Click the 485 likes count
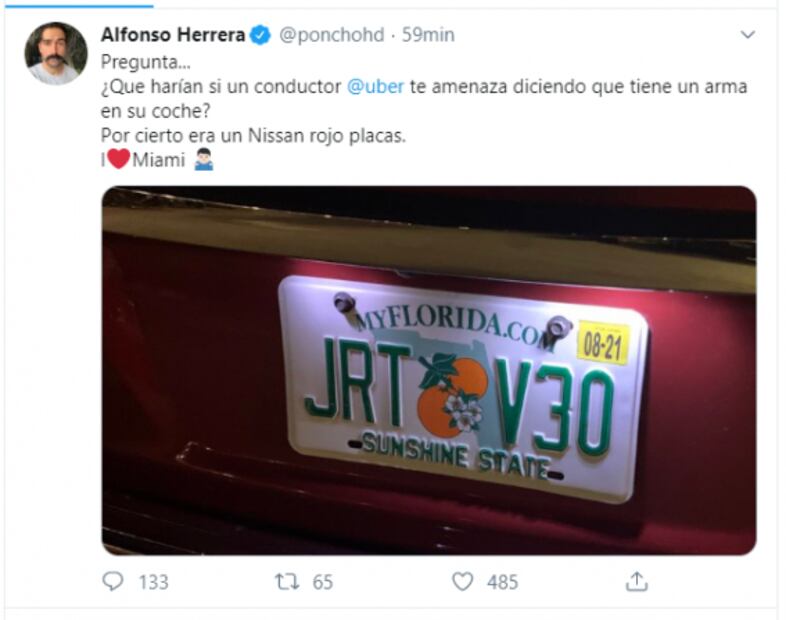 pyautogui.click(x=502, y=582)
